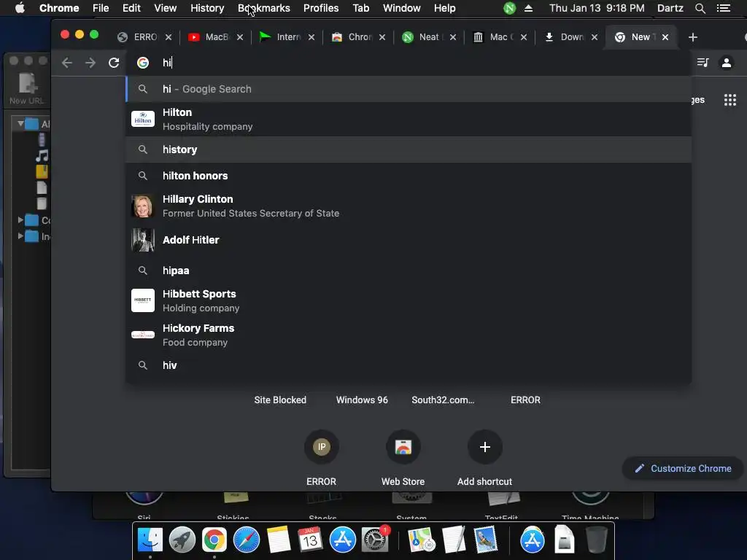Open Safari from the Dock
The height and width of the screenshot is (560, 747).
coord(247,540)
